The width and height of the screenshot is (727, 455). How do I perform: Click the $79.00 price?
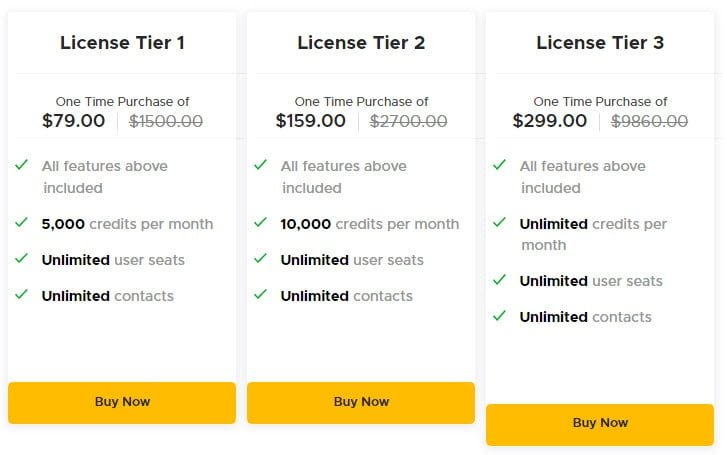pyautogui.click(x=74, y=121)
